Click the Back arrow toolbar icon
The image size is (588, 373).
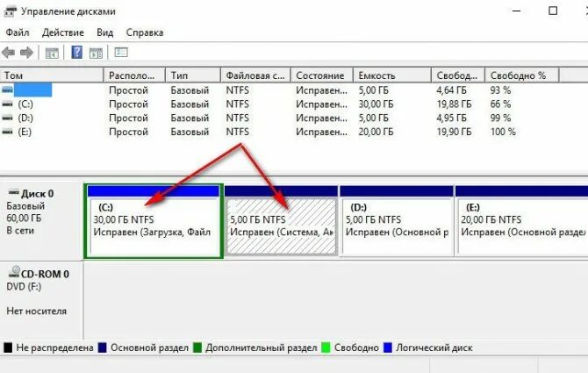point(8,53)
